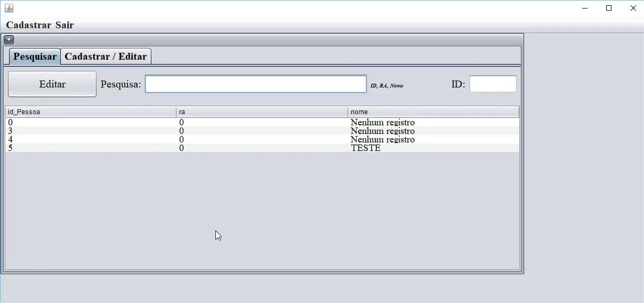Click the ra cell in row id 3

262,131
